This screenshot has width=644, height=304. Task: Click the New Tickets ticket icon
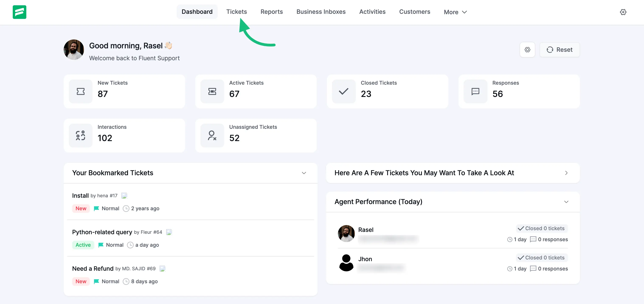pyautogui.click(x=80, y=91)
